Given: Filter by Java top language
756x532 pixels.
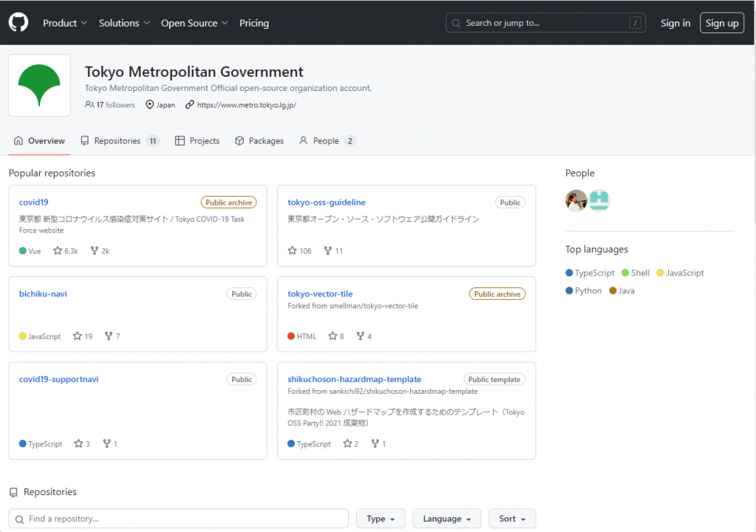Looking at the screenshot, I should 622,290.
